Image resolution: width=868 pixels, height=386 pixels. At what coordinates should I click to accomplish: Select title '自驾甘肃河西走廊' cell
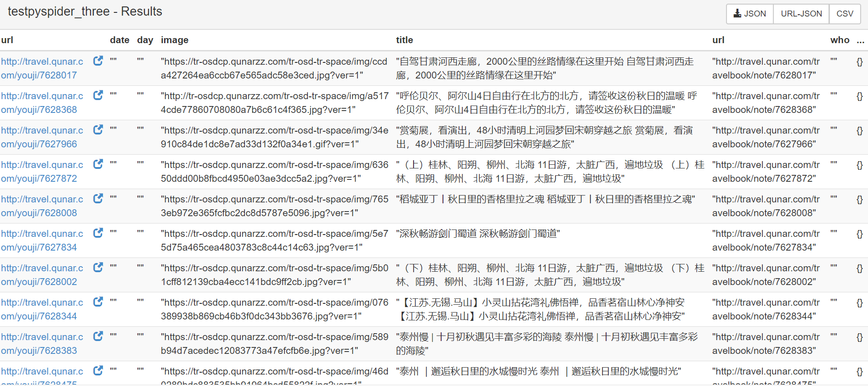545,68
